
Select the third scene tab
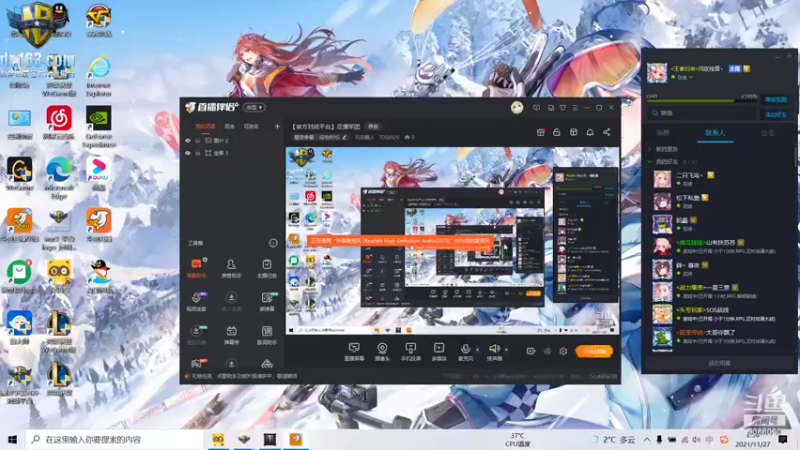(251, 126)
